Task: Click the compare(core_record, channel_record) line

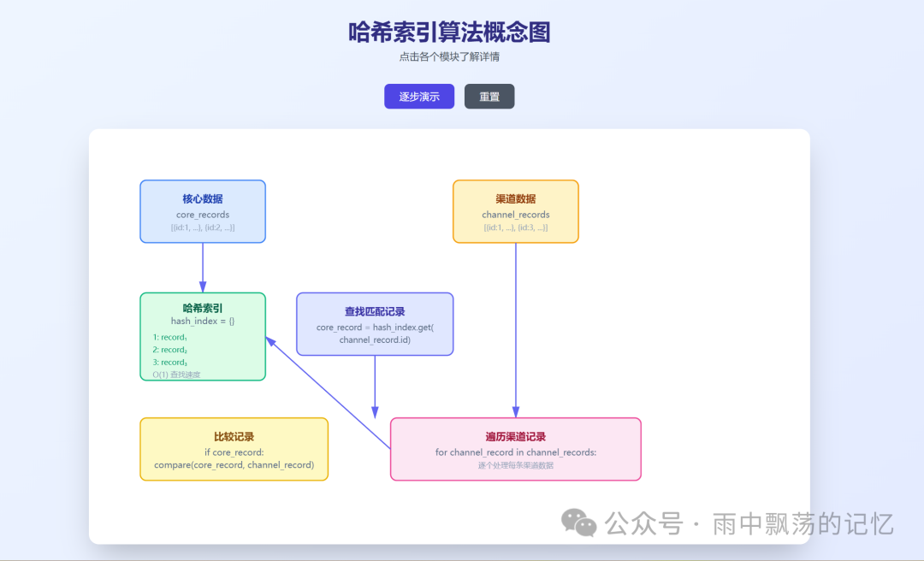Action: (x=234, y=464)
